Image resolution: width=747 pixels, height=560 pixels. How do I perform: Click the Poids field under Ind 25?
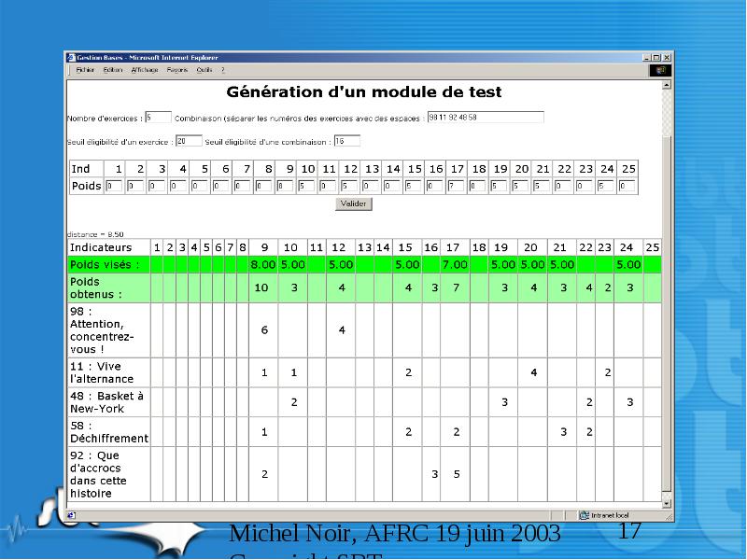tap(627, 186)
